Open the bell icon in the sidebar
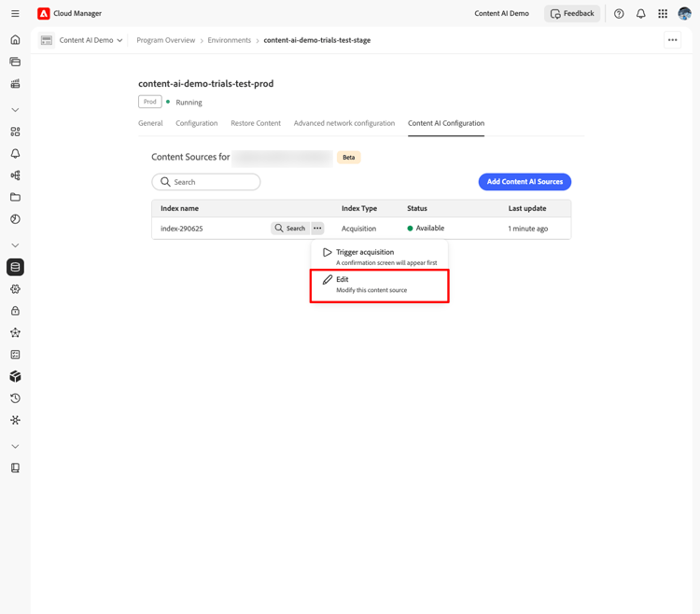Image resolution: width=700 pixels, height=614 pixels. [15, 153]
